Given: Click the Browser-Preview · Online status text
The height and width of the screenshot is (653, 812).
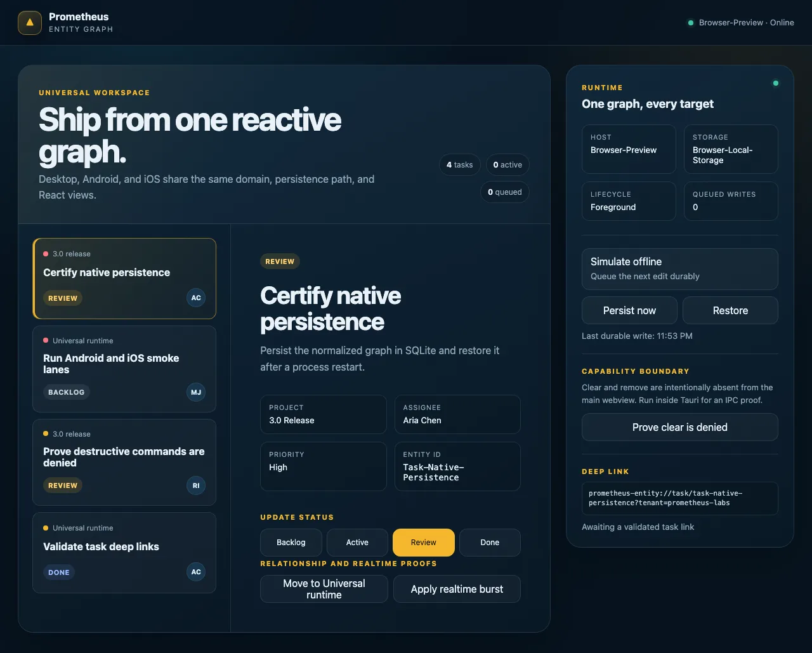Looking at the screenshot, I should (746, 23).
